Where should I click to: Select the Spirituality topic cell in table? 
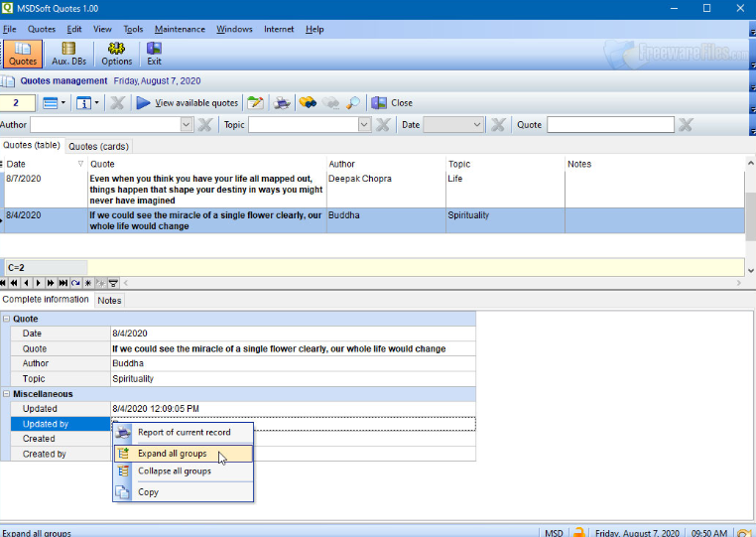click(x=505, y=220)
